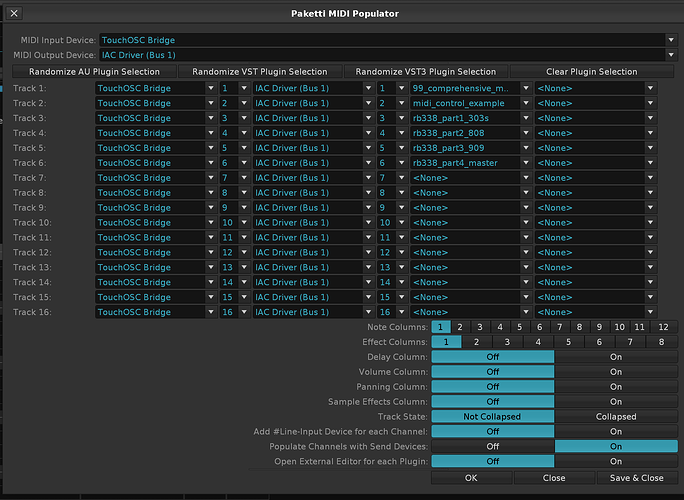Turn Volume Column Off
This screenshot has height=500, width=684.
point(493,372)
